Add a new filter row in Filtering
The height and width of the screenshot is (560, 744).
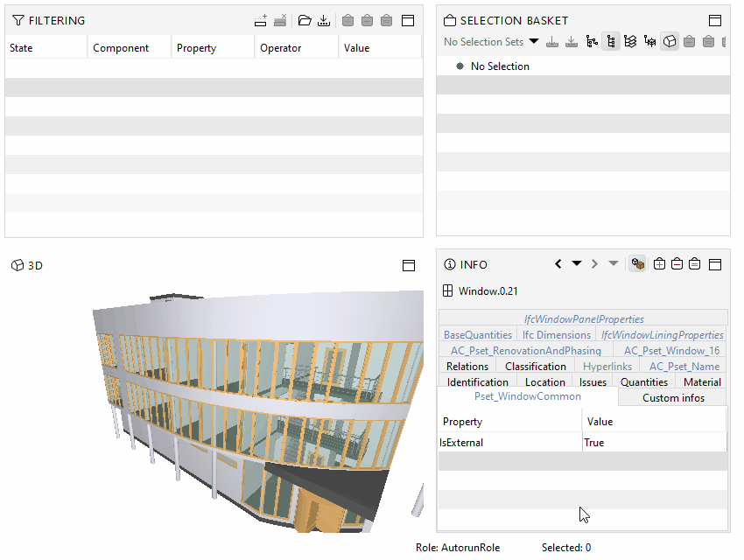[x=261, y=20]
